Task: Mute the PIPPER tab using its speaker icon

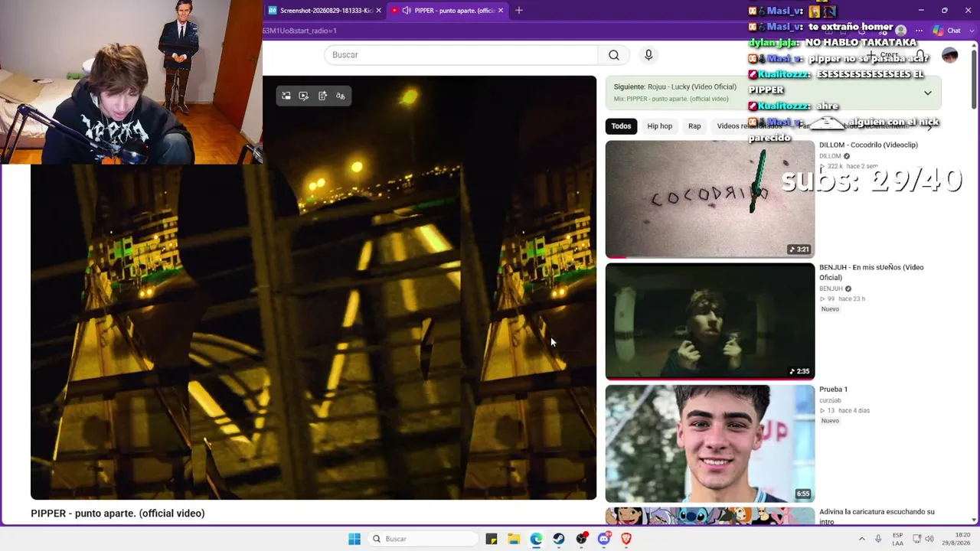Action: [x=407, y=11]
